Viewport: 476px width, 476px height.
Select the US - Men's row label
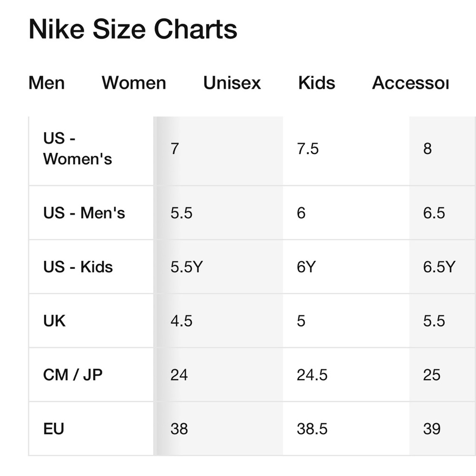point(84,213)
